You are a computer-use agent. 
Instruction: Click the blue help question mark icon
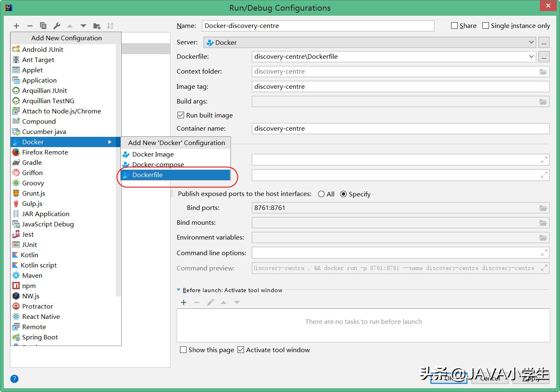[14, 379]
